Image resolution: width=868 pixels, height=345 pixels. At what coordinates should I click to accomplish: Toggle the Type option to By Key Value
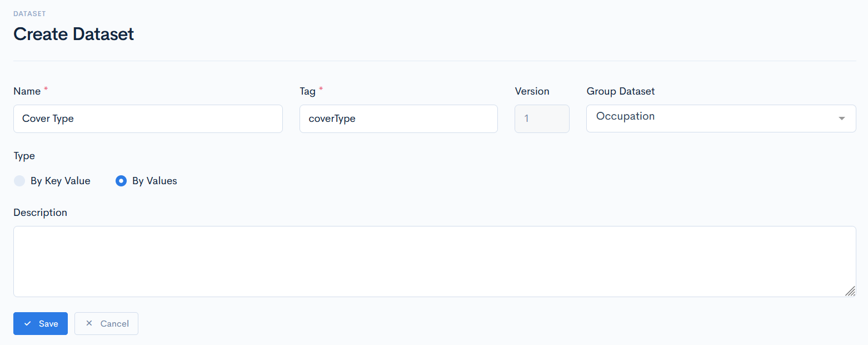click(19, 180)
